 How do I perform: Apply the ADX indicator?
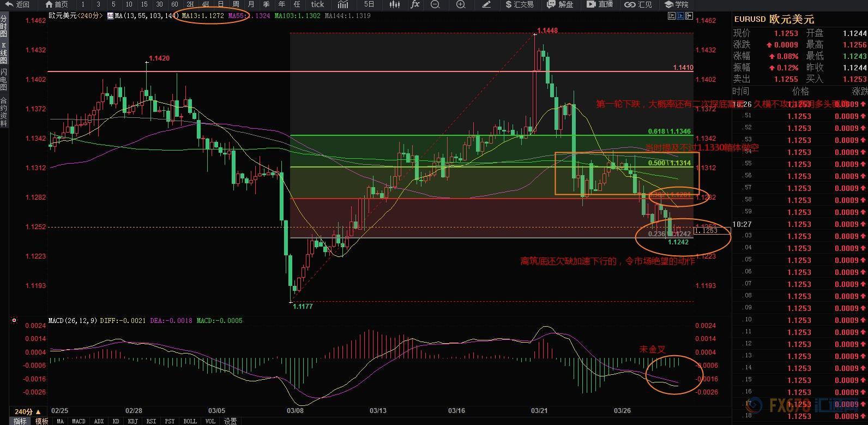(99, 421)
